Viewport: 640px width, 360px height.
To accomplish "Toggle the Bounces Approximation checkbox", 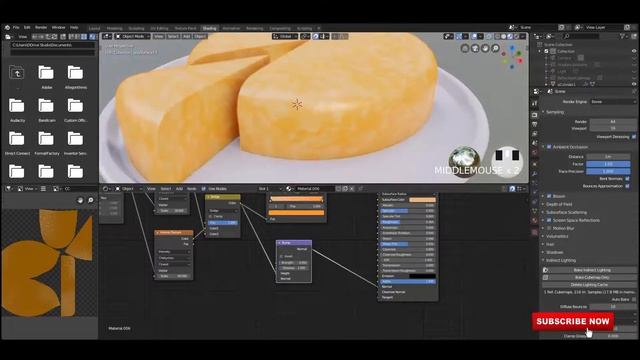I will 627,186.
